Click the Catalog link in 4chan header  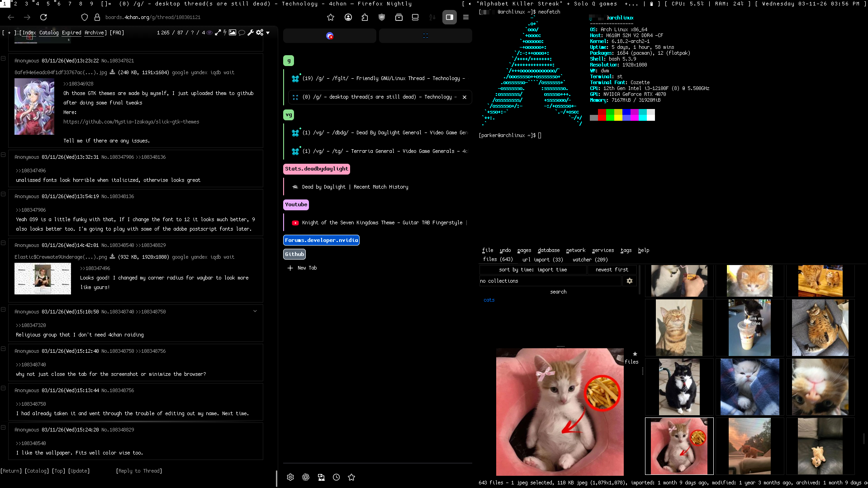pos(49,33)
